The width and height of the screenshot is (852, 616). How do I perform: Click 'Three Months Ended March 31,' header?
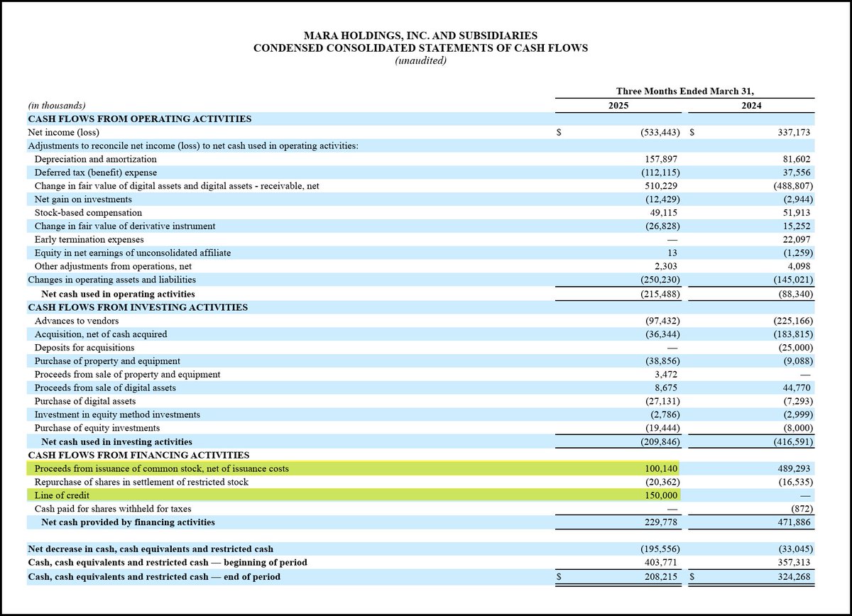[684, 92]
